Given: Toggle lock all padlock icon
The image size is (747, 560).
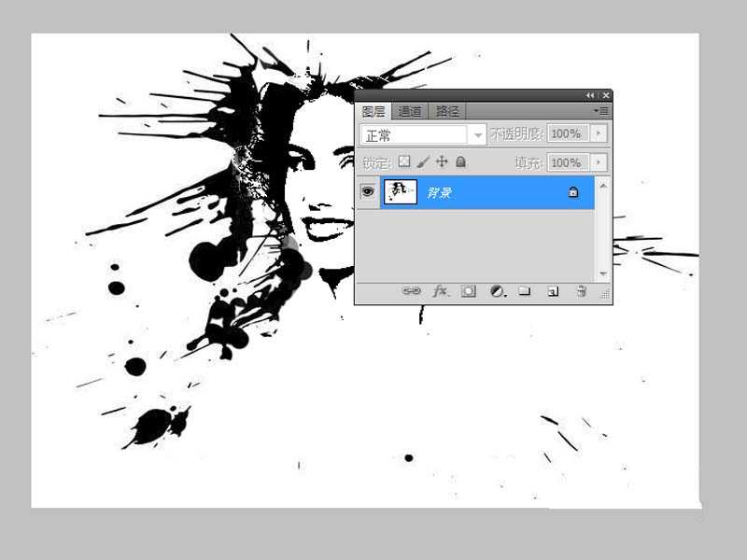Looking at the screenshot, I should tap(460, 162).
